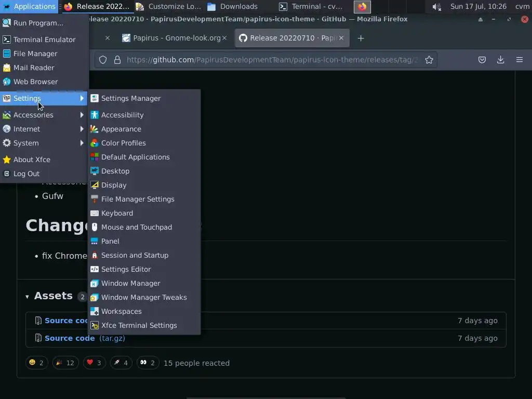Click the muted volume icon in panel
This screenshot has width=532, height=399.
(x=436, y=6)
